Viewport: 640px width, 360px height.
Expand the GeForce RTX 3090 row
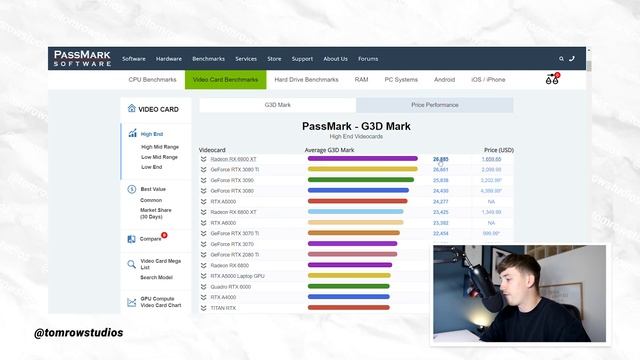pos(203,180)
